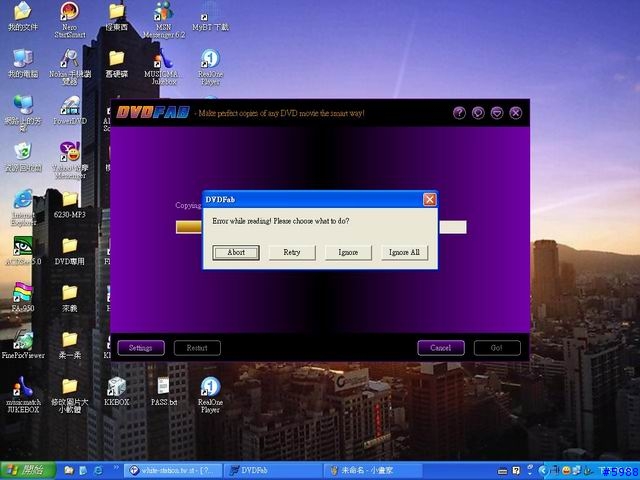Image resolution: width=640 pixels, height=480 pixels.
Task: Click the first quick launch taskbar icon
Action: coord(69,471)
